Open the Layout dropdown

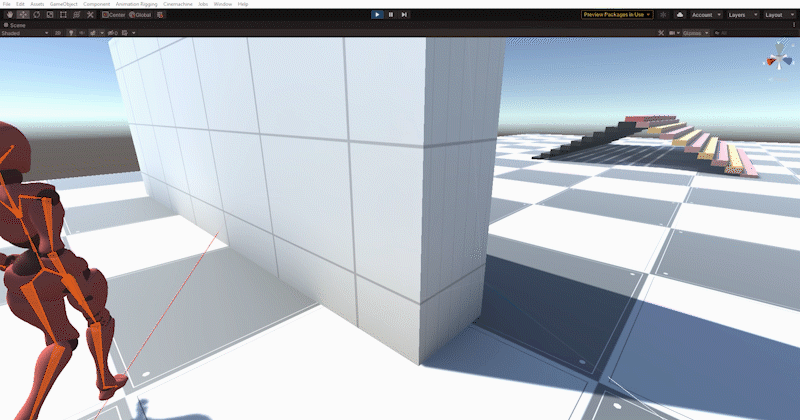tap(777, 15)
